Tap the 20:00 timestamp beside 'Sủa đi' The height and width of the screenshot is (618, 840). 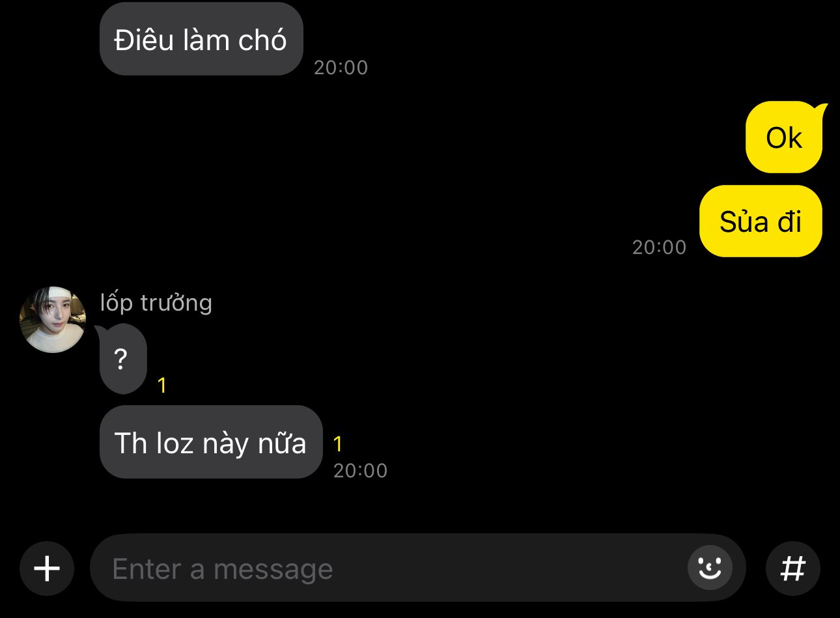[x=659, y=247]
